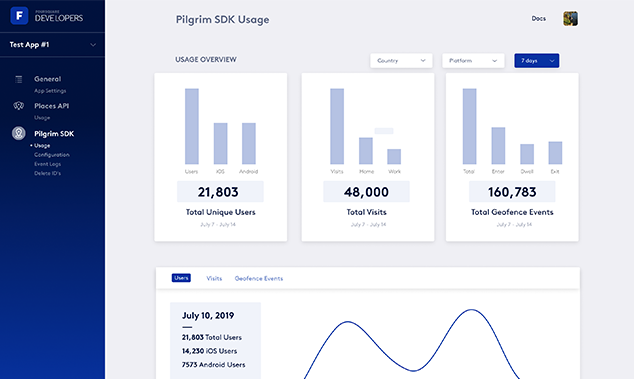Click the Places API icon in sidebar
The width and height of the screenshot is (634, 379).
19,106
